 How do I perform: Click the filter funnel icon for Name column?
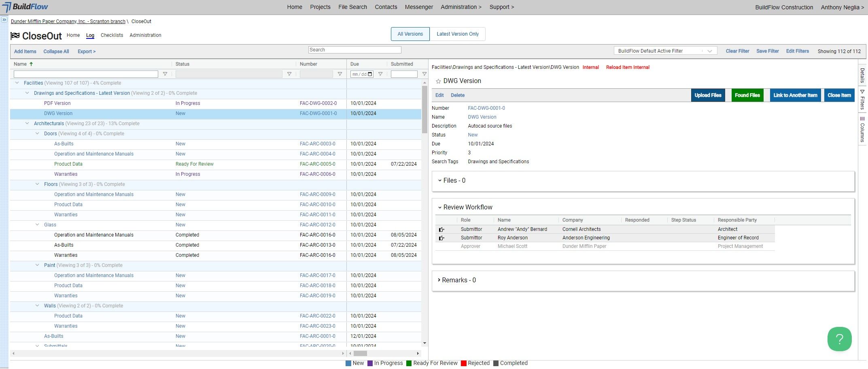(165, 74)
